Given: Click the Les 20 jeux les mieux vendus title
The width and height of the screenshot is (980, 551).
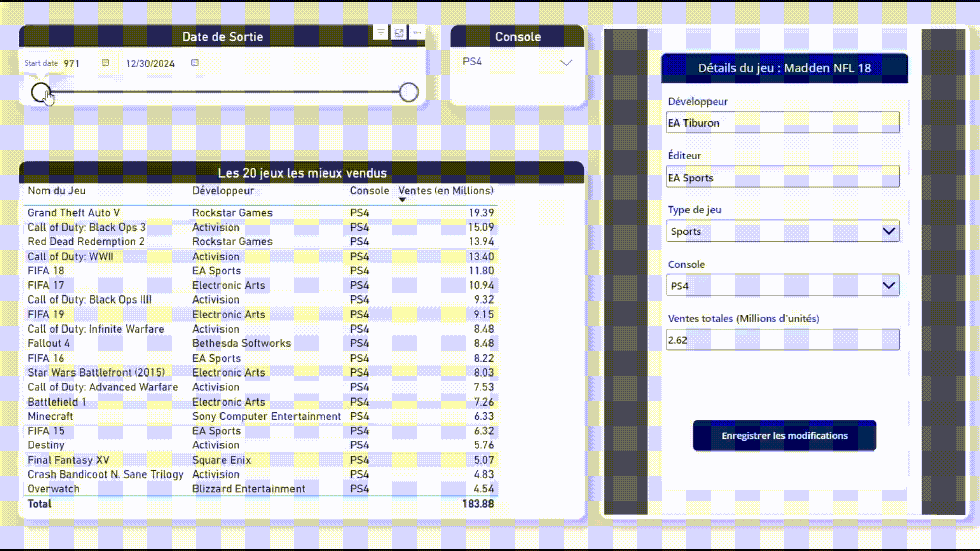Looking at the screenshot, I should point(302,173).
